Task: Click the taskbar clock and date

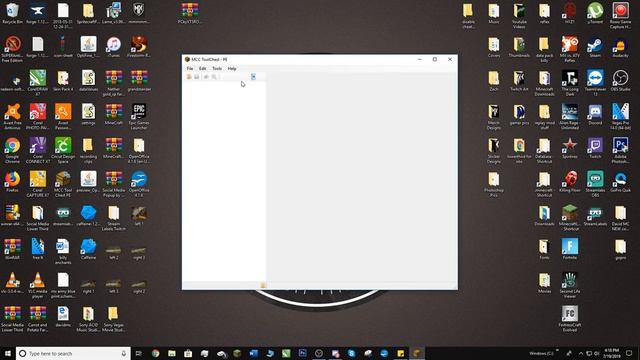Action: [x=611, y=353]
